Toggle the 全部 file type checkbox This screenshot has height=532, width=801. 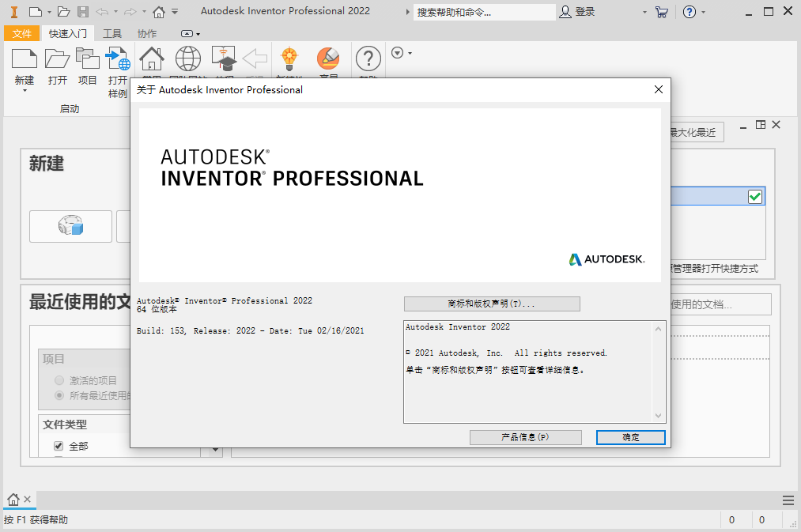pyautogui.click(x=58, y=445)
